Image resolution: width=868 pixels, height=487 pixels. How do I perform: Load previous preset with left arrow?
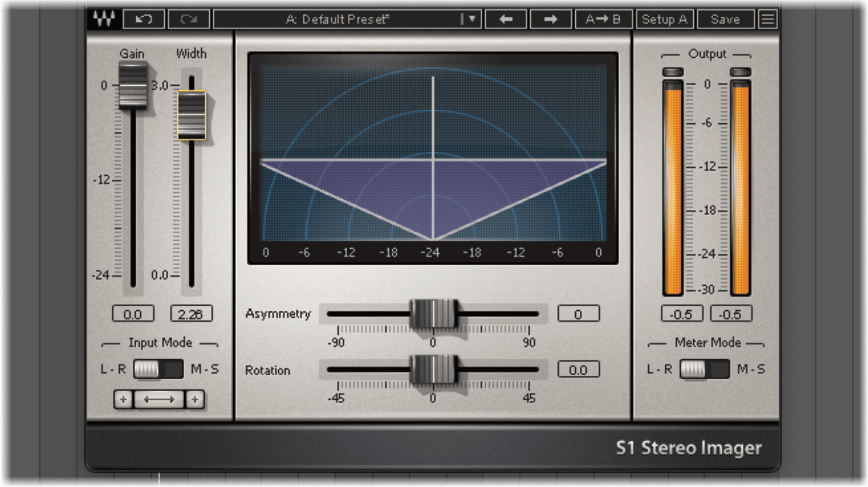point(506,19)
